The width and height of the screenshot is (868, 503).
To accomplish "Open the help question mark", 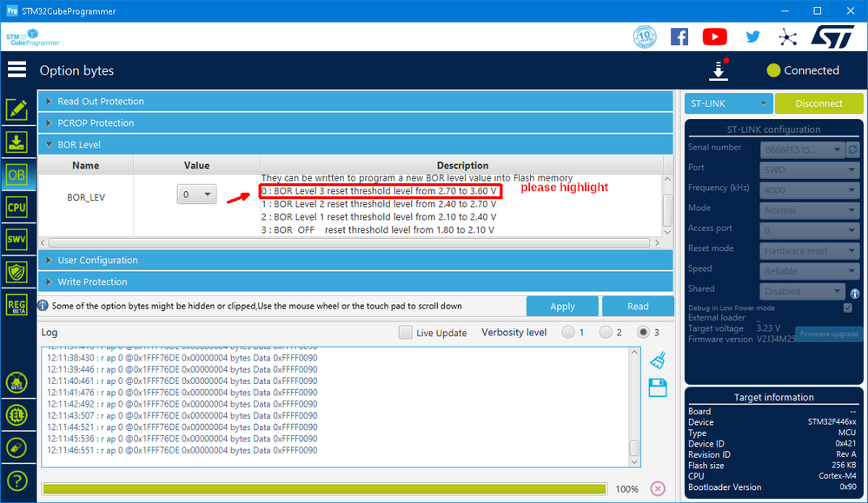I will click(17, 481).
